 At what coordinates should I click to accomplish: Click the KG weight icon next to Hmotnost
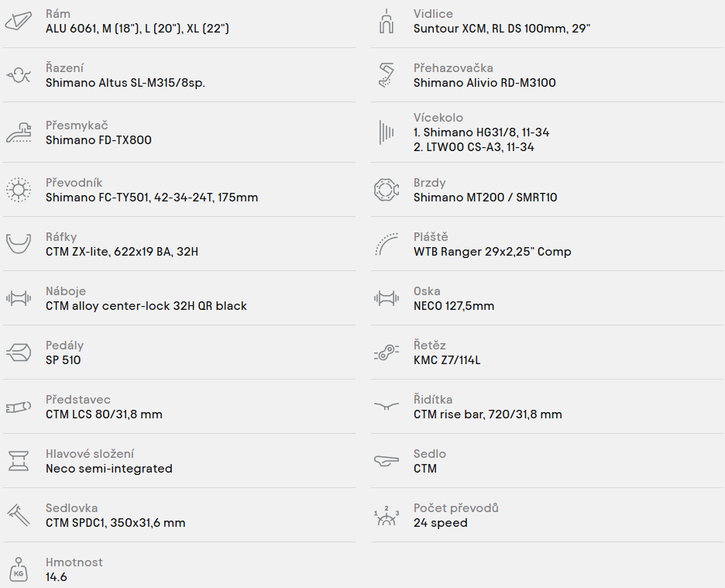pos(19,569)
